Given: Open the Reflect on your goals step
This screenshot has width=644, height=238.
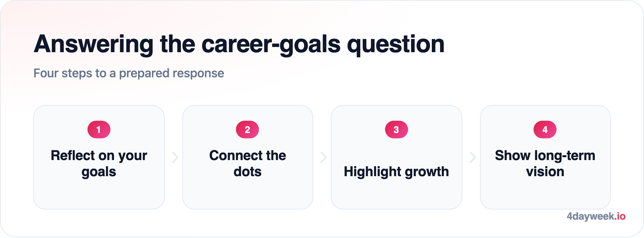Looking at the screenshot, I should (99, 164).
